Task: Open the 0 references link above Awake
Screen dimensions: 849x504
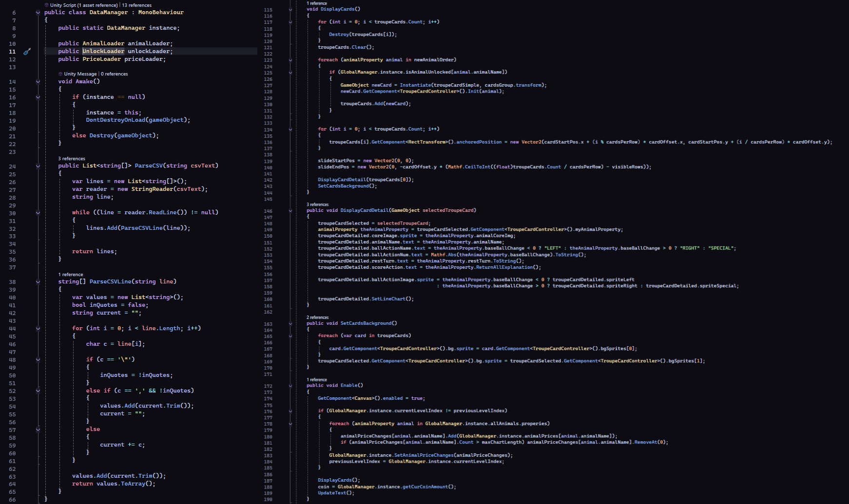Action: (115, 74)
